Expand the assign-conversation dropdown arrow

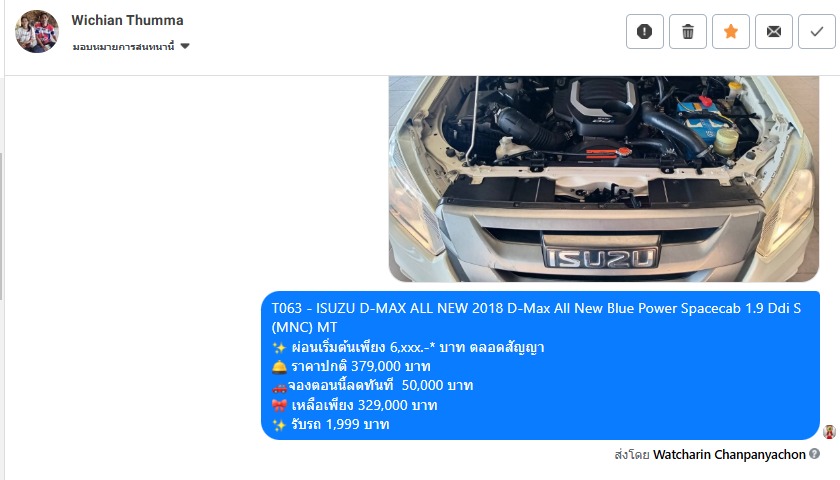185,46
